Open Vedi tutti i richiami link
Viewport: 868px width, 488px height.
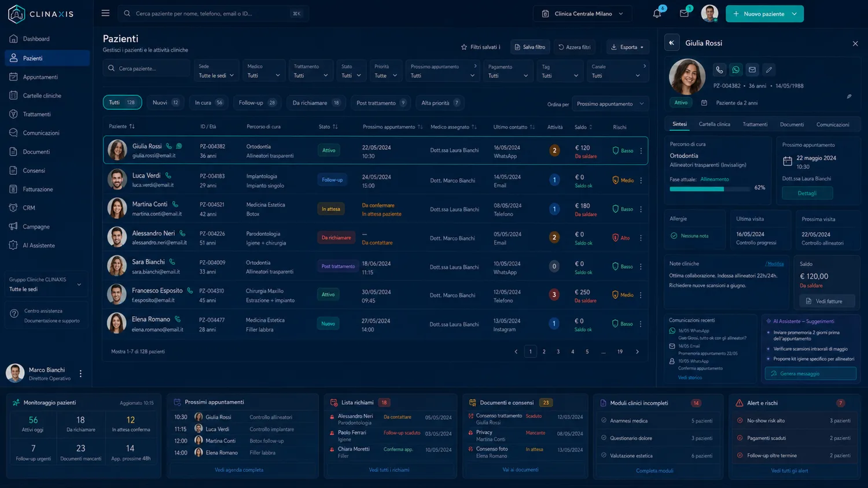point(389,470)
